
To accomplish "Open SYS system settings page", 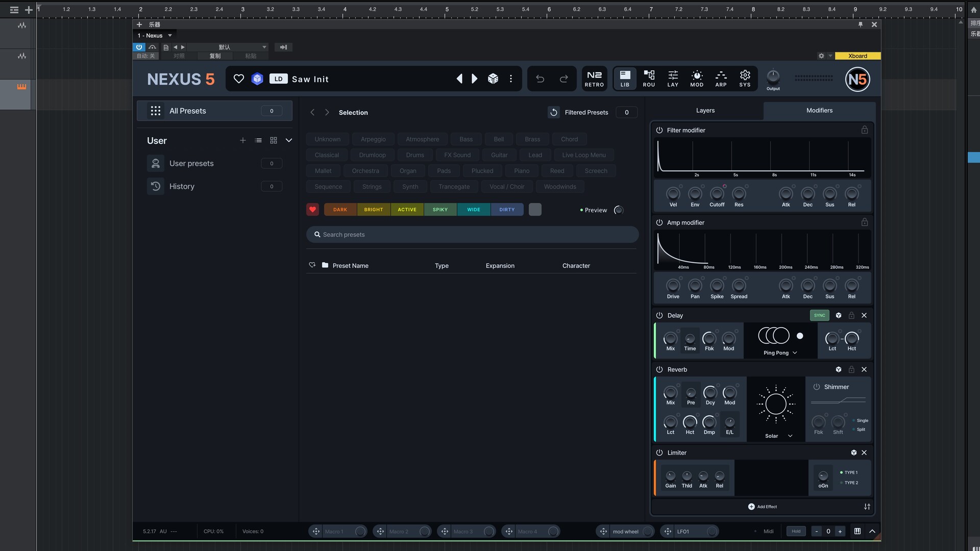I will coord(745,79).
